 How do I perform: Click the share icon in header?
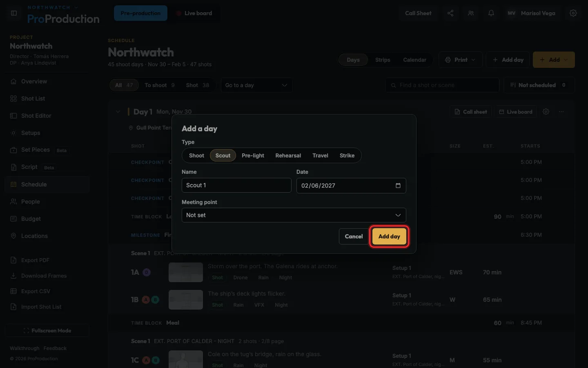tap(450, 13)
